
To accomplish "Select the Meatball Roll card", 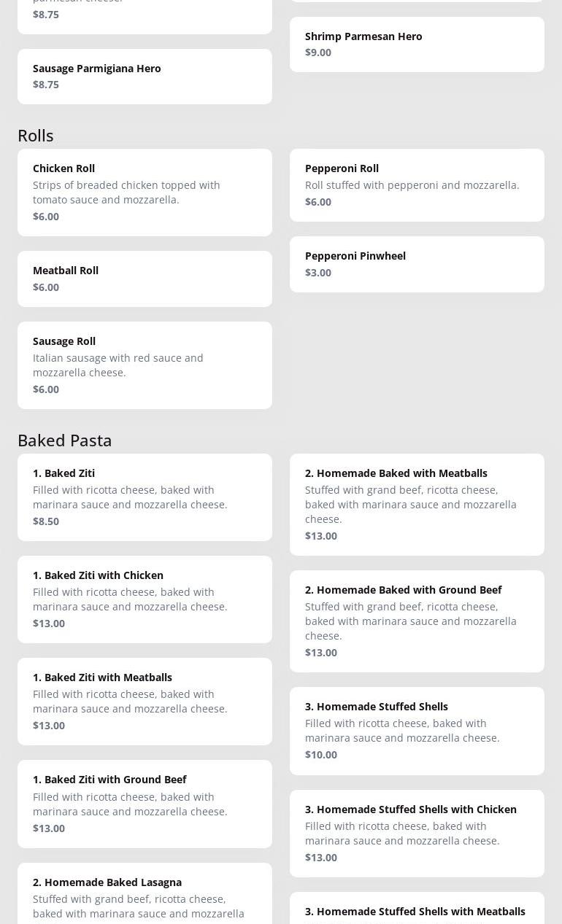I will coord(145,278).
